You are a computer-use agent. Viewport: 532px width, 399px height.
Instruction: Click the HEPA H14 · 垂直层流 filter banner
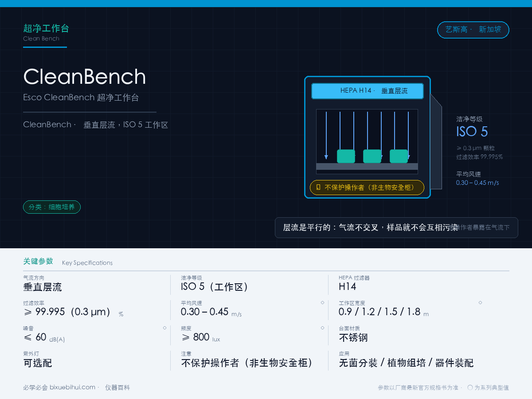[x=368, y=91]
